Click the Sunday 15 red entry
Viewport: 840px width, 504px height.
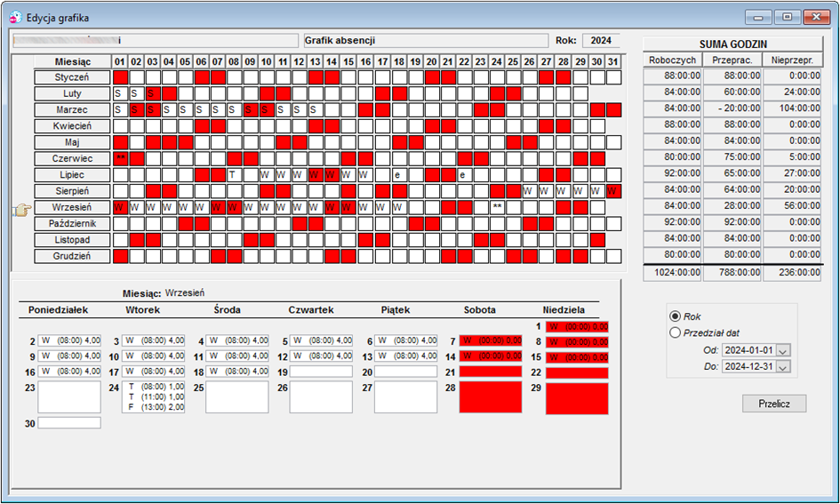[x=577, y=357]
